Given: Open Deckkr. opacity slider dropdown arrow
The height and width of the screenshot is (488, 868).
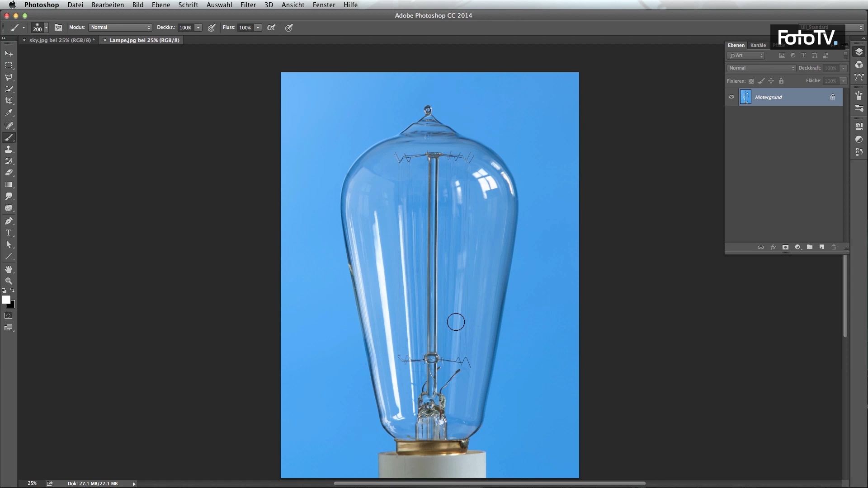Looking at the screenshot, I should pos(198,28).
